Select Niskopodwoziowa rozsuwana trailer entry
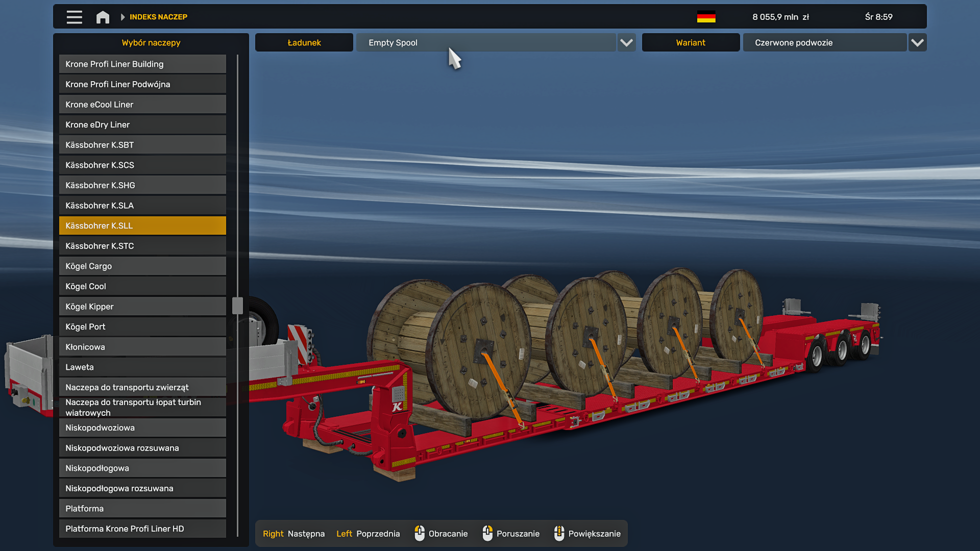 pyautogui.click(x=142, y=448)
